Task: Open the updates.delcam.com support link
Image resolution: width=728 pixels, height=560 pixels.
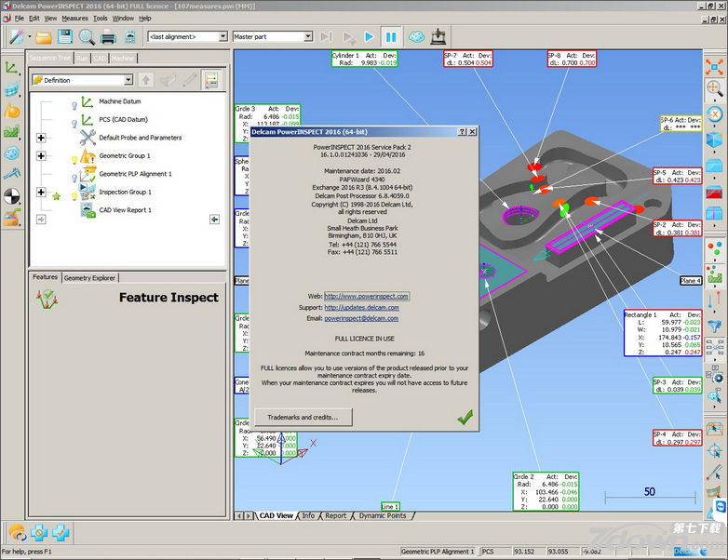Action: coord(362,308)
